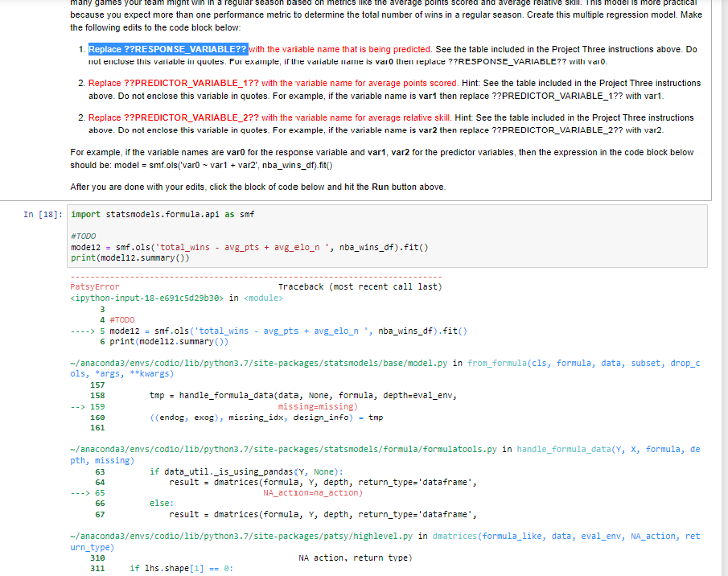Click the statsmodels/base/model.py file path
Viewport: 728px width, 576px height.
[x=258, y=363]
